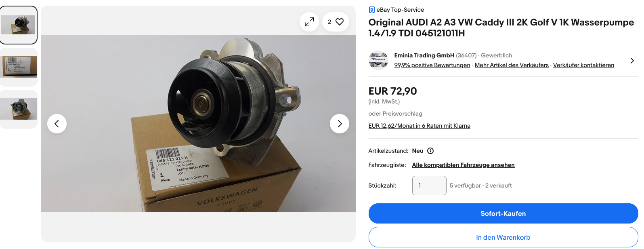Add item to watchlist via heart icon

click(336, 22)
